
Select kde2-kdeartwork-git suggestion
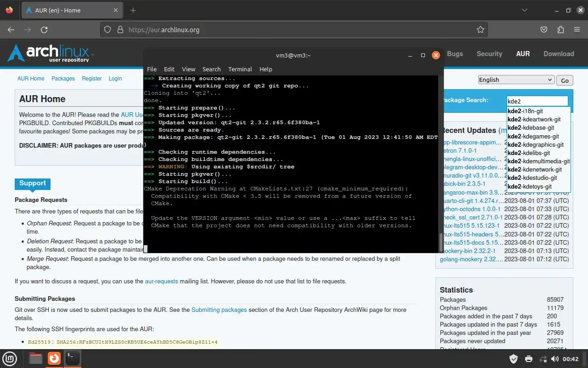[x=538, y=119]
